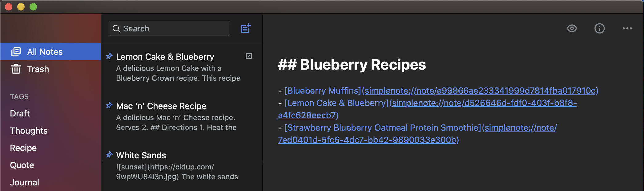
Task: Open the more actions ellipsis menu
Action: (627, 29)
